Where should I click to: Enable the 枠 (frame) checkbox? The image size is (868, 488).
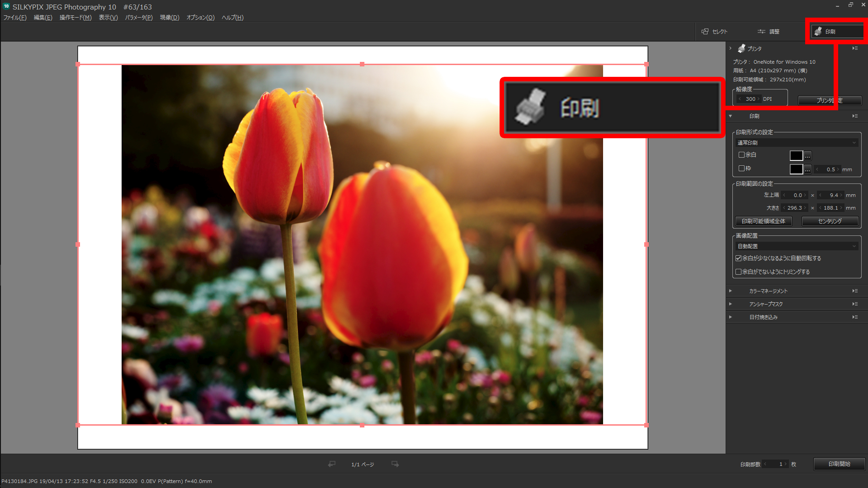point(741,169)
